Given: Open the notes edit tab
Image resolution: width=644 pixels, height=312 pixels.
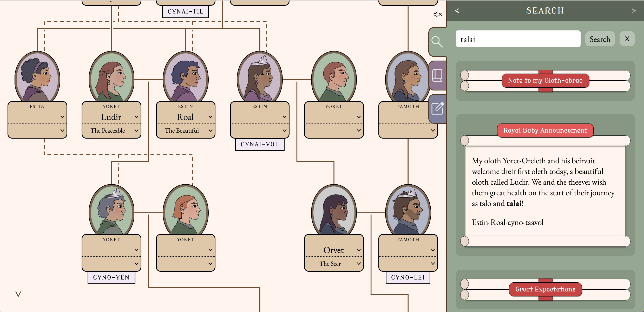Looking at the screenshot, I should click(x=437, y=109).
